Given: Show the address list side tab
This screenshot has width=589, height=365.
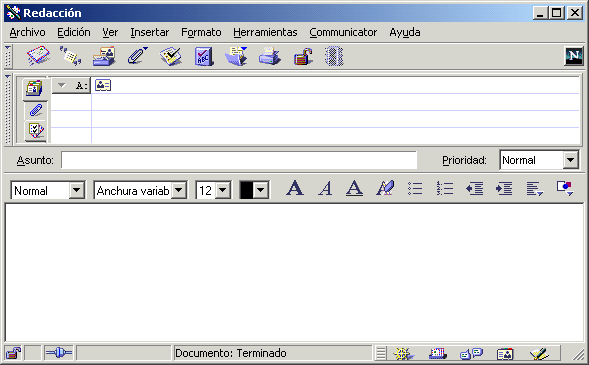Looking at the screenshot, I should [35, 89].
